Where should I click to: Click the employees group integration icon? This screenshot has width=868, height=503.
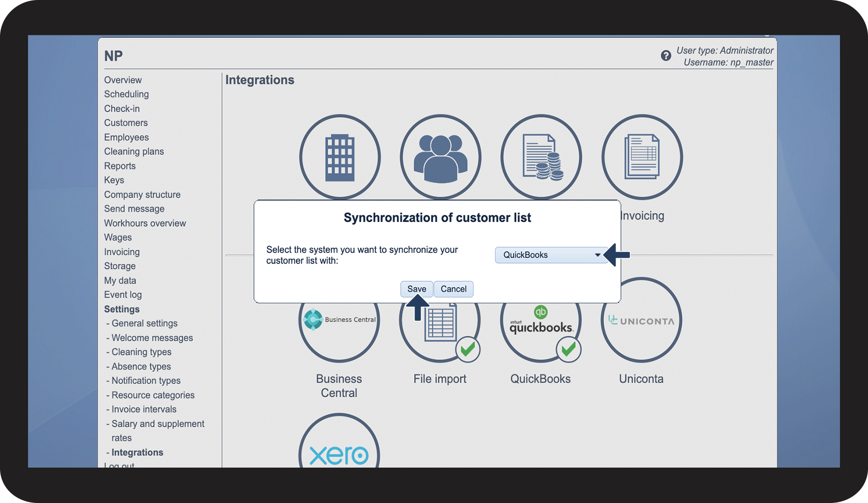click(x=440, y=157)
